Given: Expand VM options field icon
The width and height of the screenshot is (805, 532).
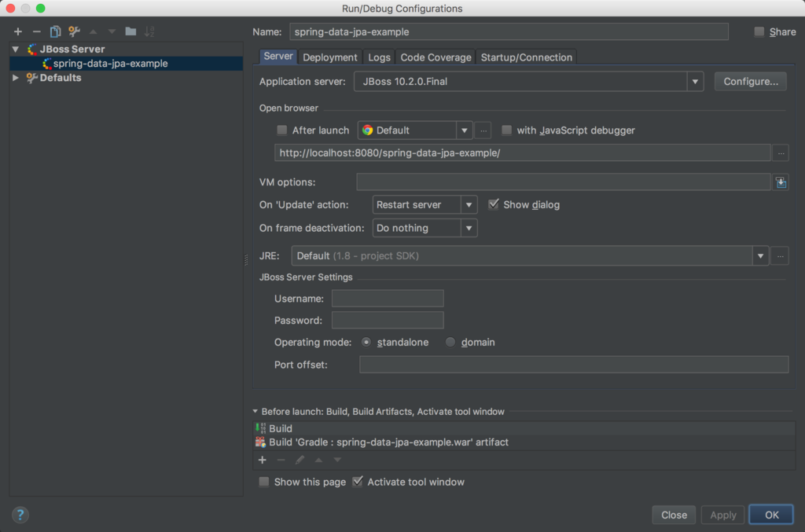Looking at the screenshot, I should (x=781, y=182).
